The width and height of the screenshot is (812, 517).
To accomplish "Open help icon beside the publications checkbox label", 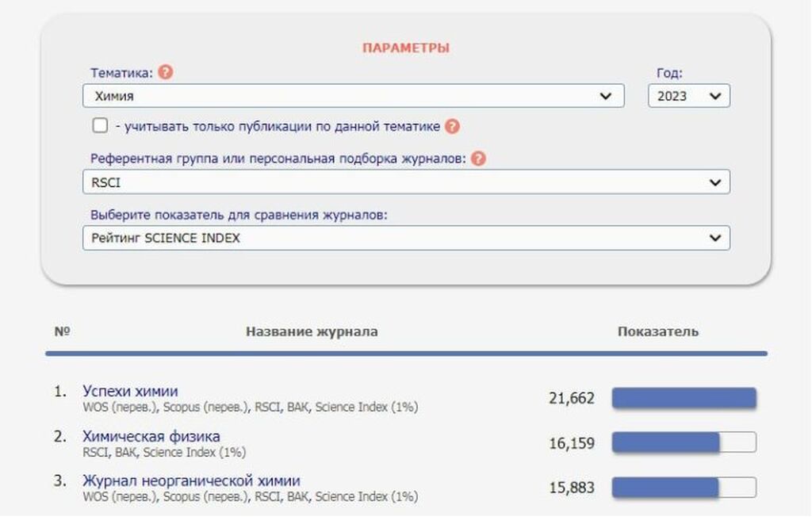I will tap(452, 126).
